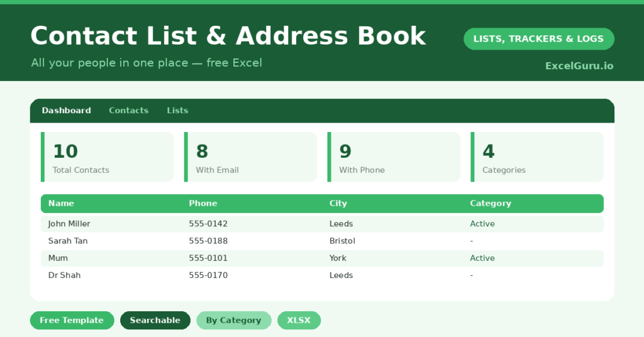Click Active in John Miller's row

[x=482, y=224]
